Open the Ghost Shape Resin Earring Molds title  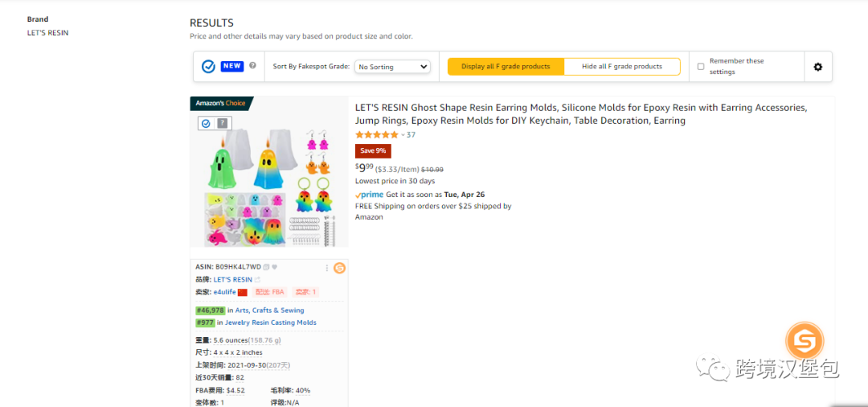coord(581,113)
